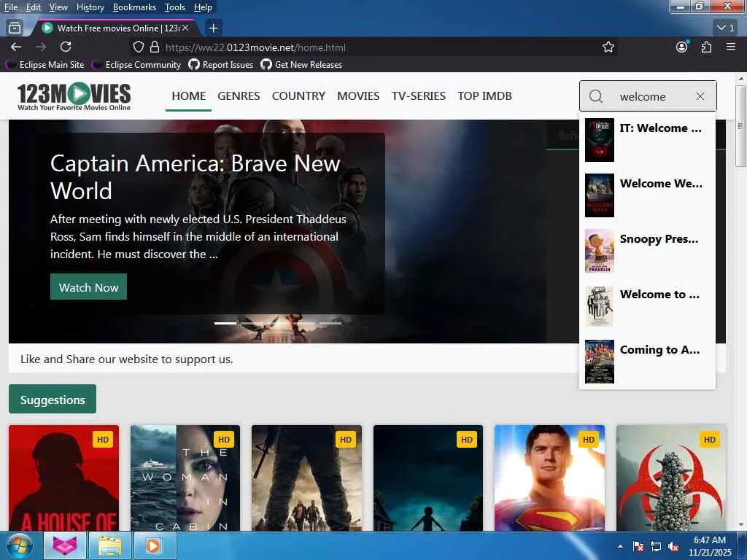The image size is (747, 560).
Task: Select Coming to A... search result
Action: (x=648, y=362)
